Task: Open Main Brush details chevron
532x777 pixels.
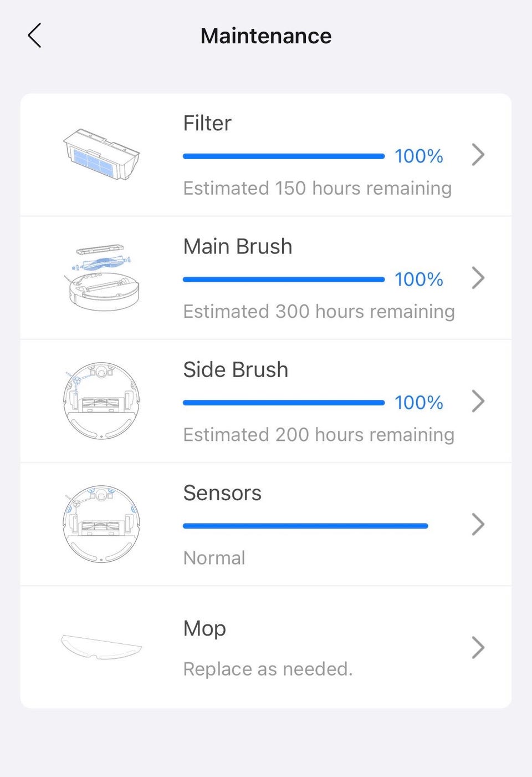Action: [478, 278]
